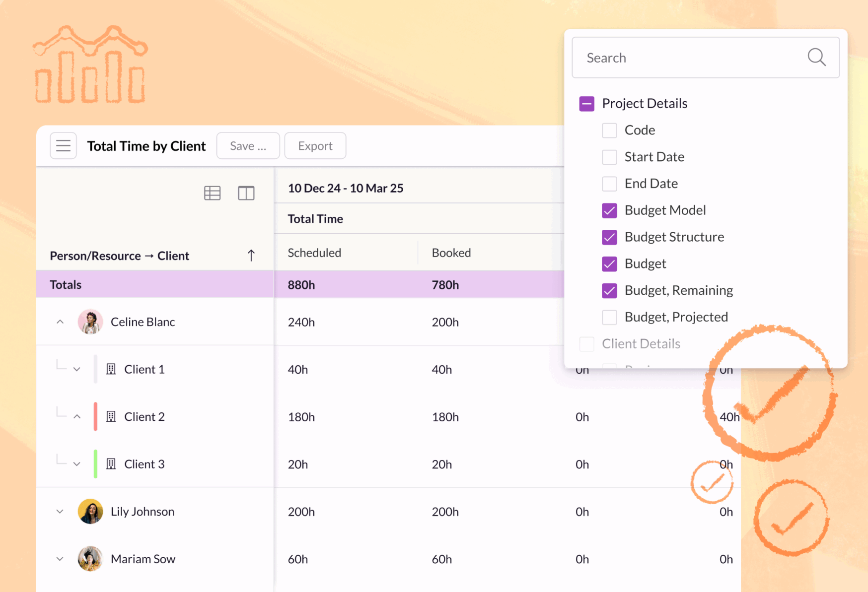Screen dimensions: 868x592
Task: Click Client 3's green color bar
Action: (95, 464)
